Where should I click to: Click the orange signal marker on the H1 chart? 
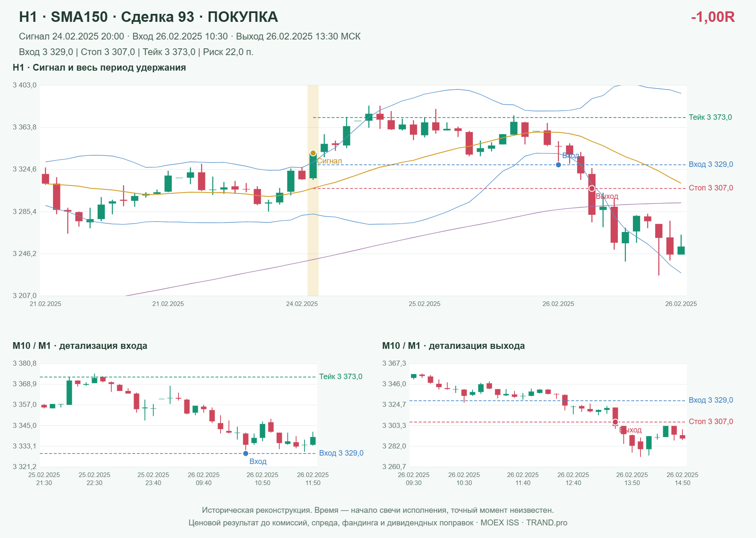[313, 153]
